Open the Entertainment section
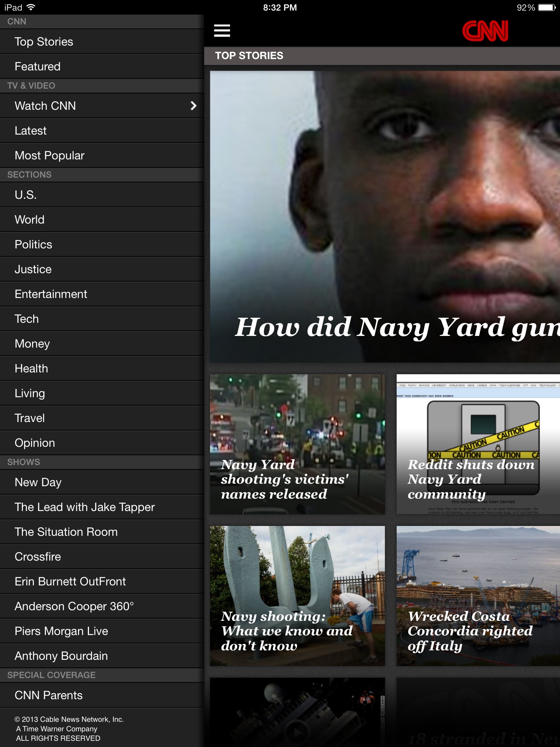Screen dimensions: 560x747 (102, 294)
